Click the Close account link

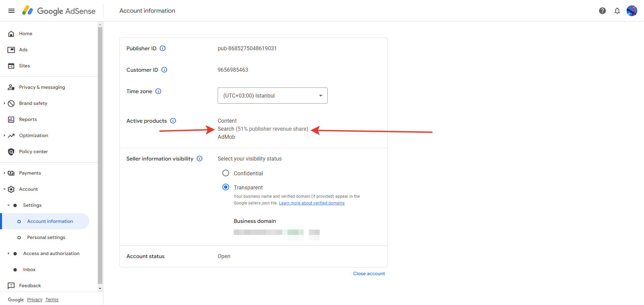pyautogui.click(x=369, y=273)
